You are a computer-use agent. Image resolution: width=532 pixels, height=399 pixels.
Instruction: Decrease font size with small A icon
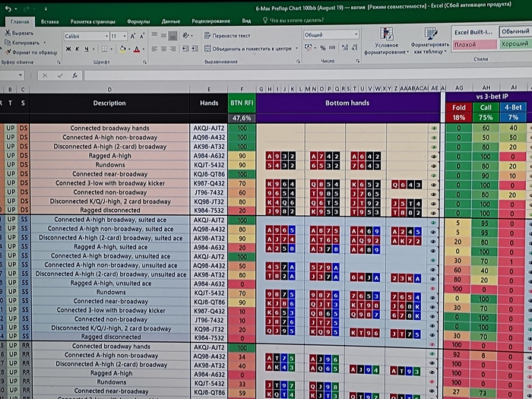tap(142, 36)
